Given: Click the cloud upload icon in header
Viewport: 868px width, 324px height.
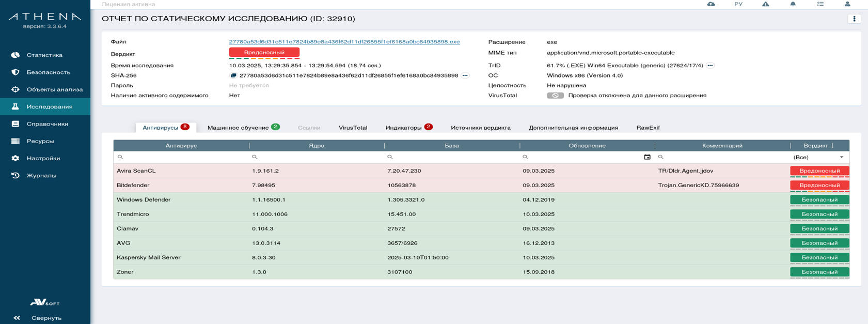Looking at the screenshot, I should (711, 4).
